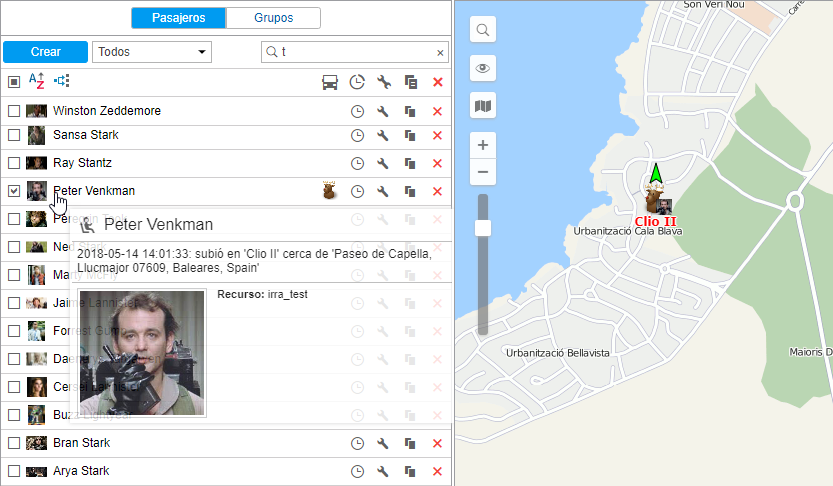833x486 pixels.
Task: Click the header copy icon
Action: click(411, 82)
